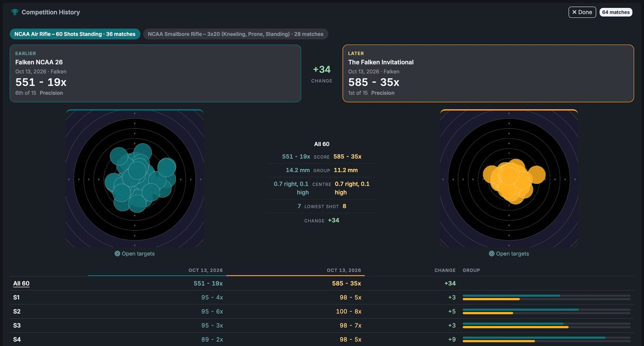This screenshot has width=644, height=346.
Task: Click the trophy icon beside Competition History
Action: tap(15, 12)
